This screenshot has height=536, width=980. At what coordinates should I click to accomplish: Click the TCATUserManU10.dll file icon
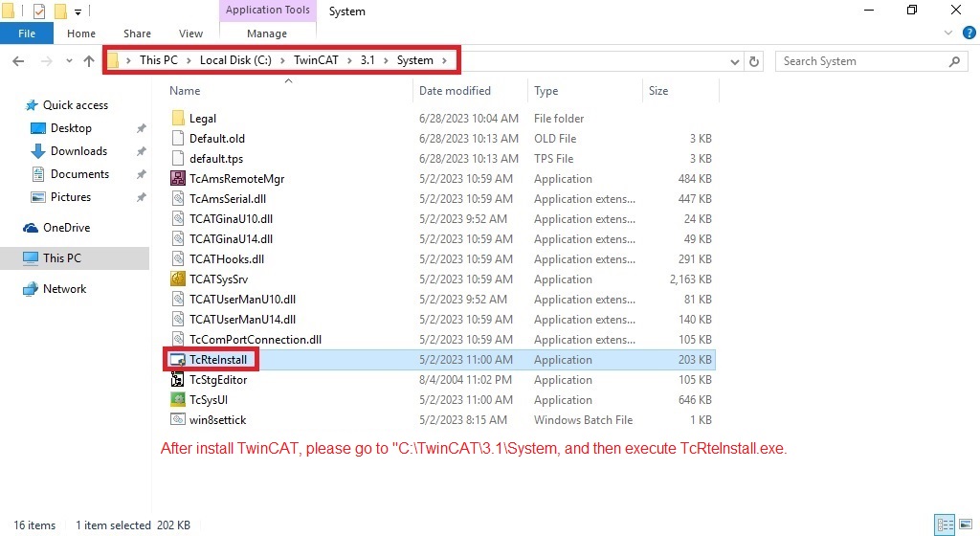point(178,300)
